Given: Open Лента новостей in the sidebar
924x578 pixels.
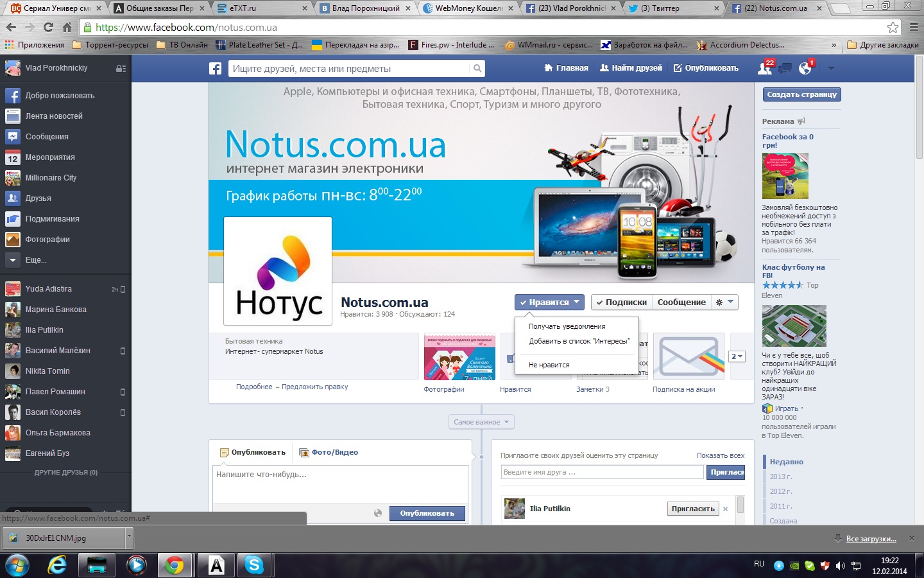Looking at the screenshot, I should (x=54, y=116).
